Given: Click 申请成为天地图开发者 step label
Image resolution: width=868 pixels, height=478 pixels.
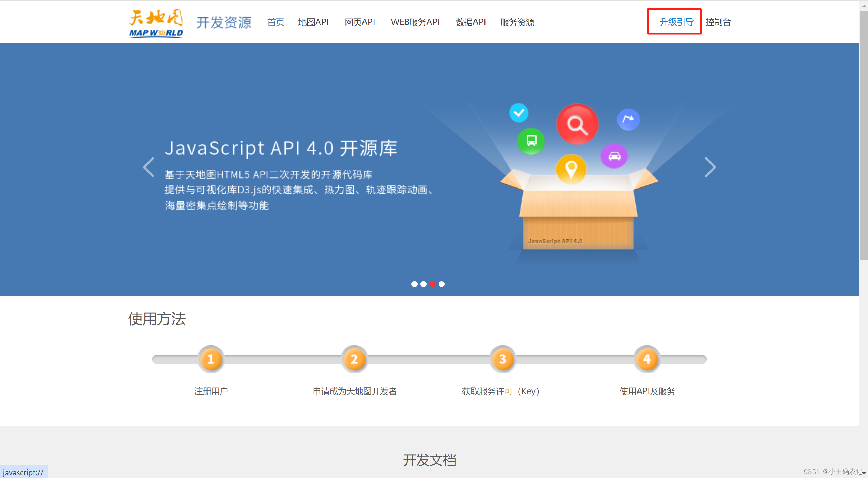Looking at the screenshot, I should (x=355, y=391).
